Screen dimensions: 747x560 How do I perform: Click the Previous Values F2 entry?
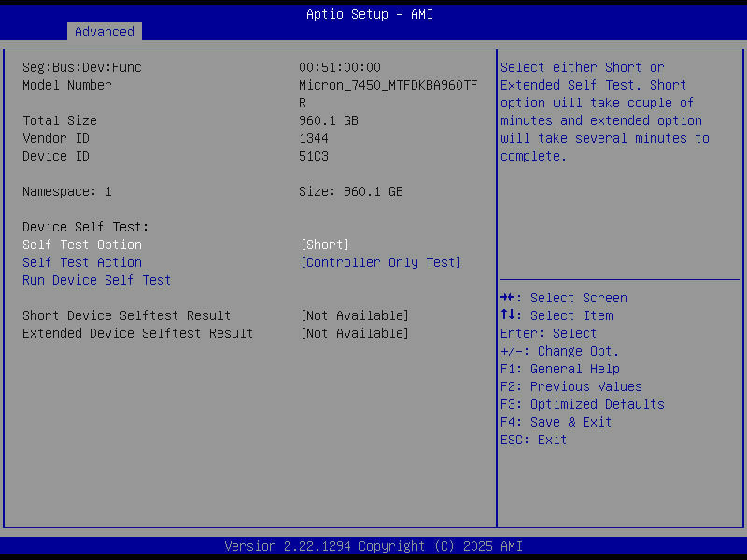point(572,385)
